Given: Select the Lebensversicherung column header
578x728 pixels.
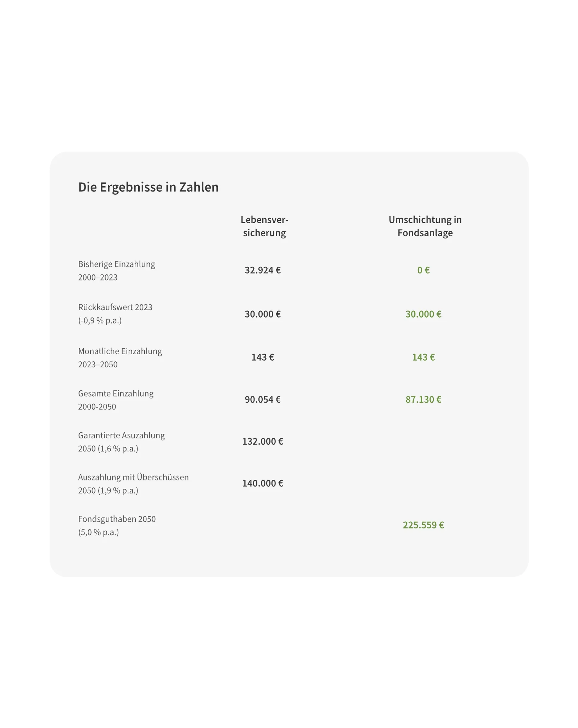Looking at the screenshot, I should 264,226.
